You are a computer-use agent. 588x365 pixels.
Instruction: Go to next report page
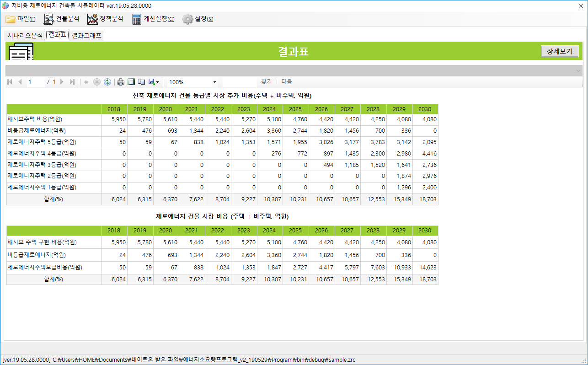tap(62, 82)
